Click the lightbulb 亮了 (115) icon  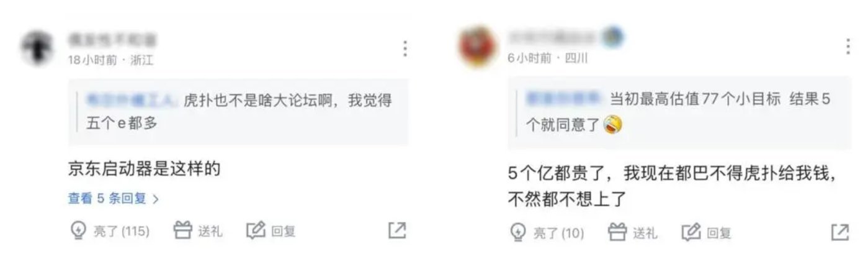[x=78, y=231]
